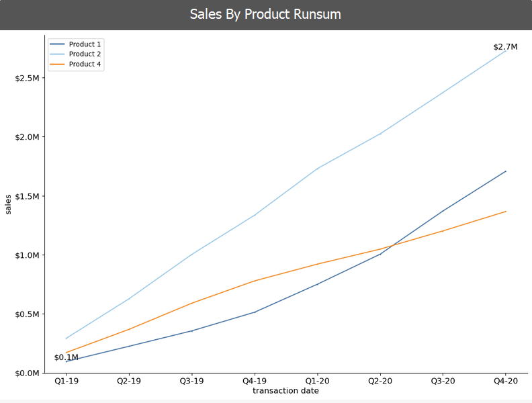Click the Q3-19 x-axis label
The height and width of the screenshot is (403, 532).
click(191, 381)
